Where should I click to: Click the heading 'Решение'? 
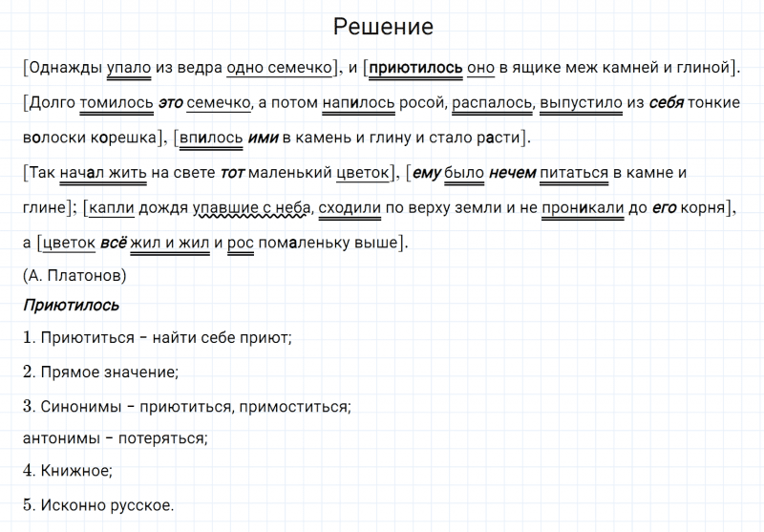pos(383,27)
